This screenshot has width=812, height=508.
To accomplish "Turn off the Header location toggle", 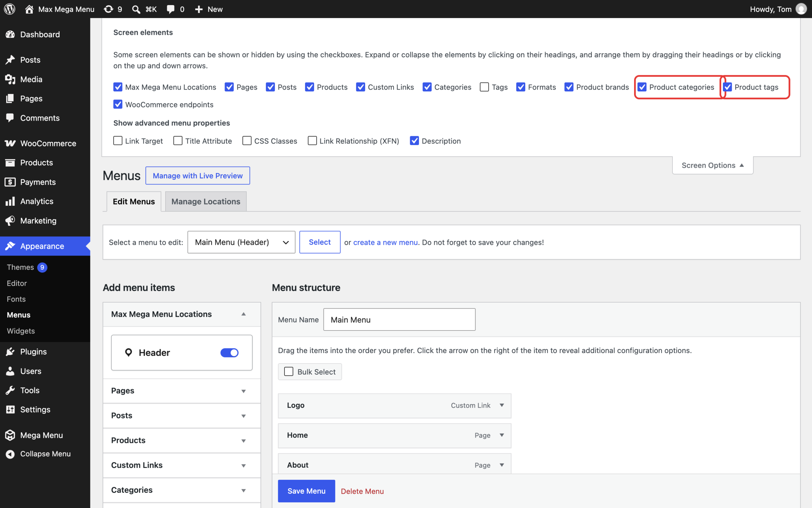I will 230,352.
